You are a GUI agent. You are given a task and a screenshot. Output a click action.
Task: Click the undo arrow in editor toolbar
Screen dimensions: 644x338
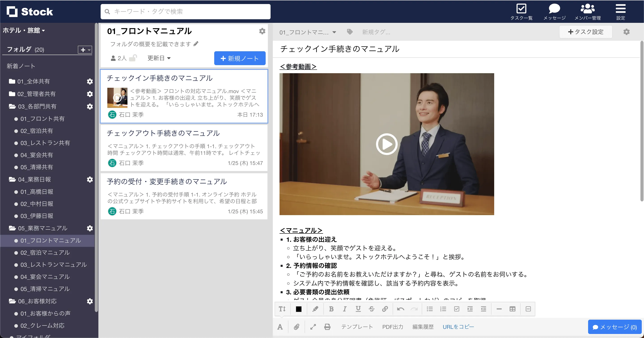click(x=400, y=309)
